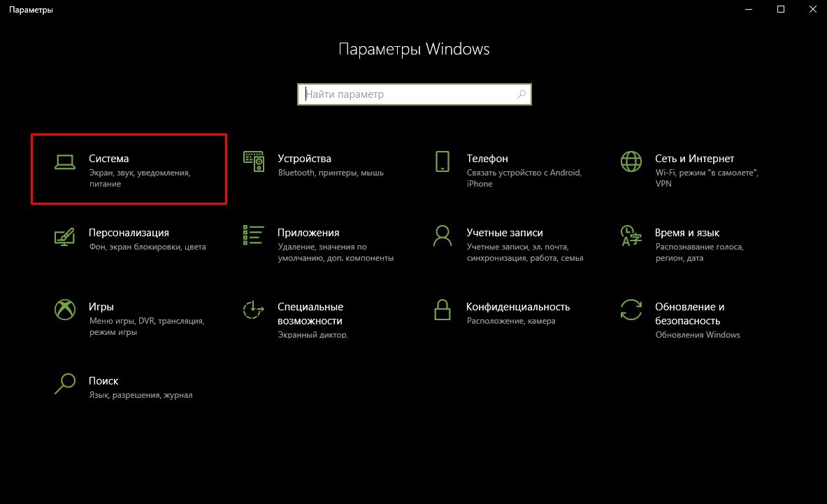
Task: Open Телефон settings title
Action: coord(487,159)
